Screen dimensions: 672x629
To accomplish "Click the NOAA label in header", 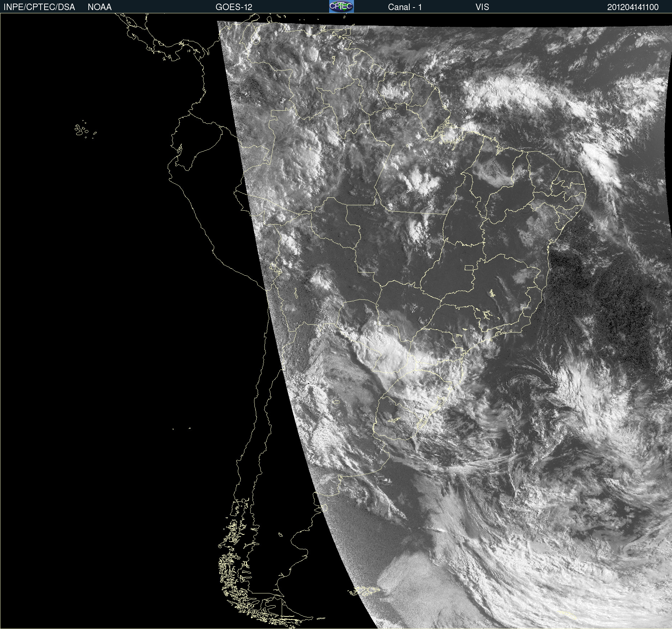I will click(x=100, y=7).
